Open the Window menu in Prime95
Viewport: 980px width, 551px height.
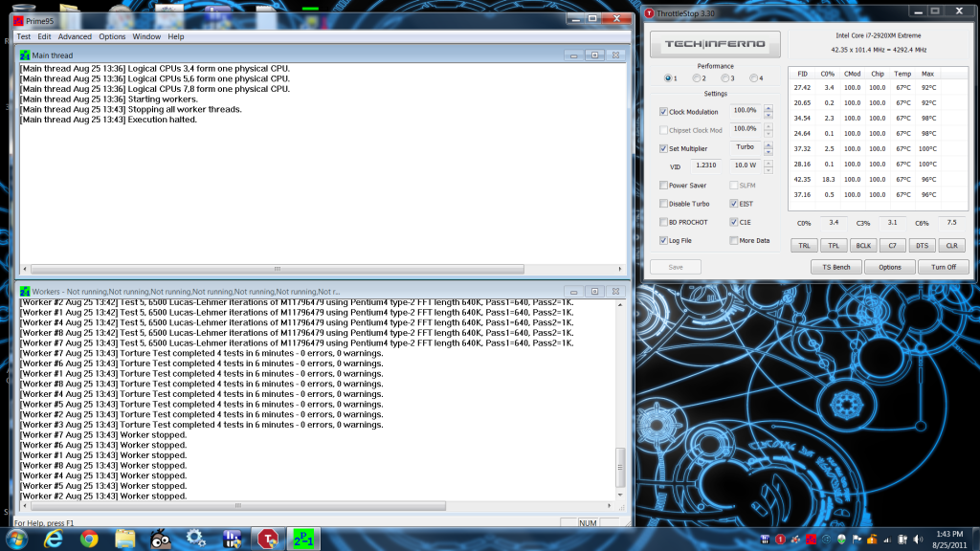(146, 37)
